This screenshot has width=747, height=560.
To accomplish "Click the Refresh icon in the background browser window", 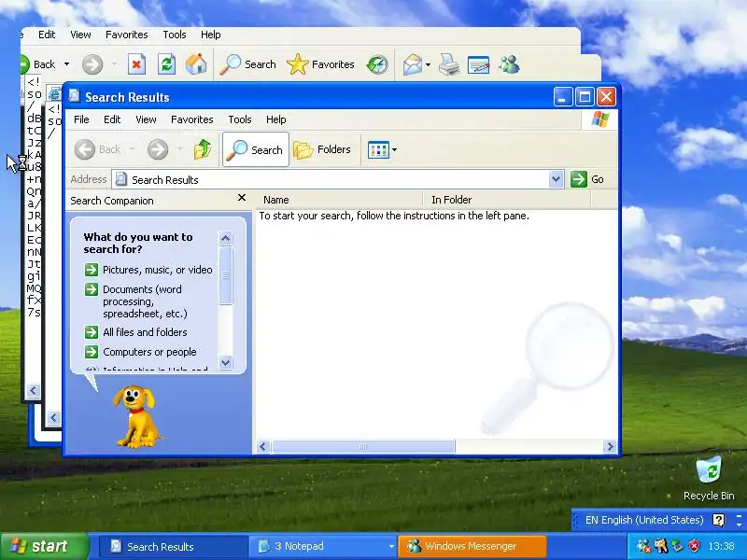I will click(166, 64).
